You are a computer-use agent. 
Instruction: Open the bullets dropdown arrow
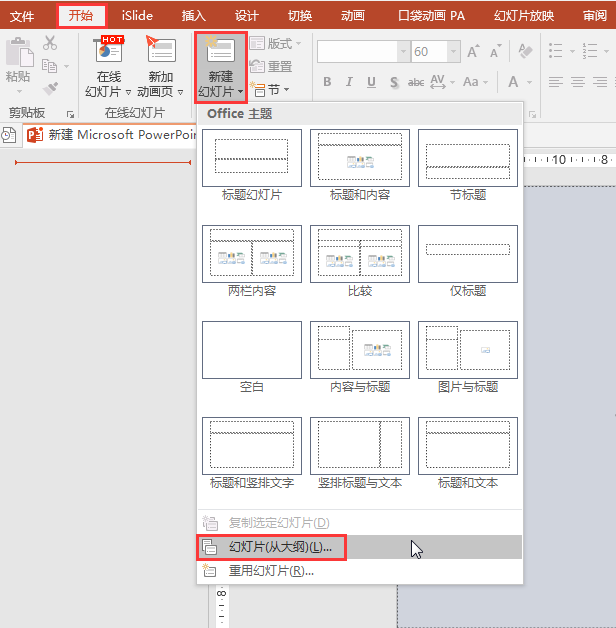tap(572, 51)
